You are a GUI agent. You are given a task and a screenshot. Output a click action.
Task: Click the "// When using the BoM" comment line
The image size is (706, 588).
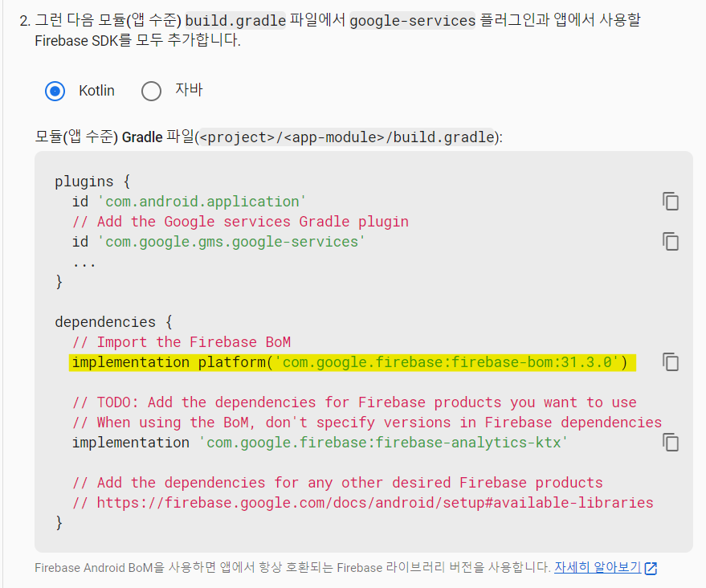(367, 423)
